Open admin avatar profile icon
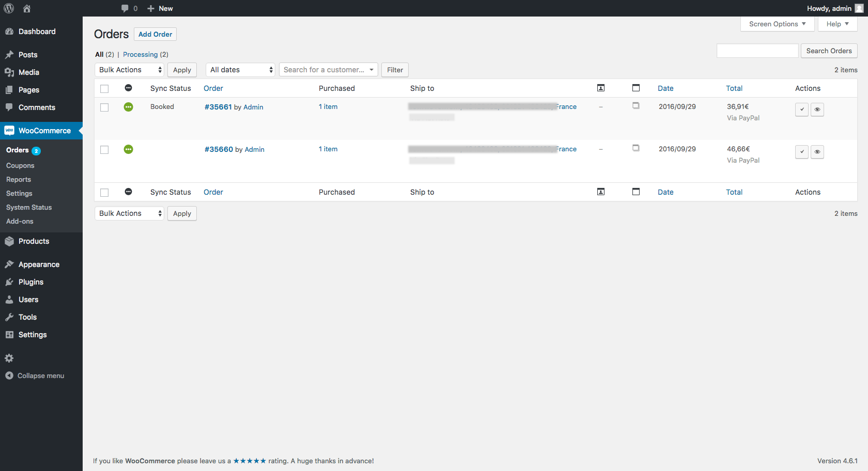 859,8
